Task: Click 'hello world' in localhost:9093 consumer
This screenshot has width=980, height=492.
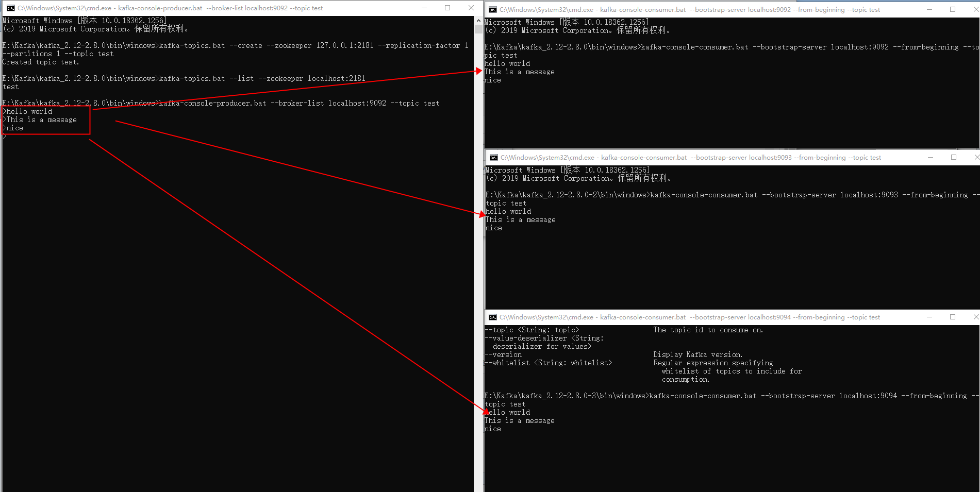Action: pyautogui.click(x=508, y=211)
